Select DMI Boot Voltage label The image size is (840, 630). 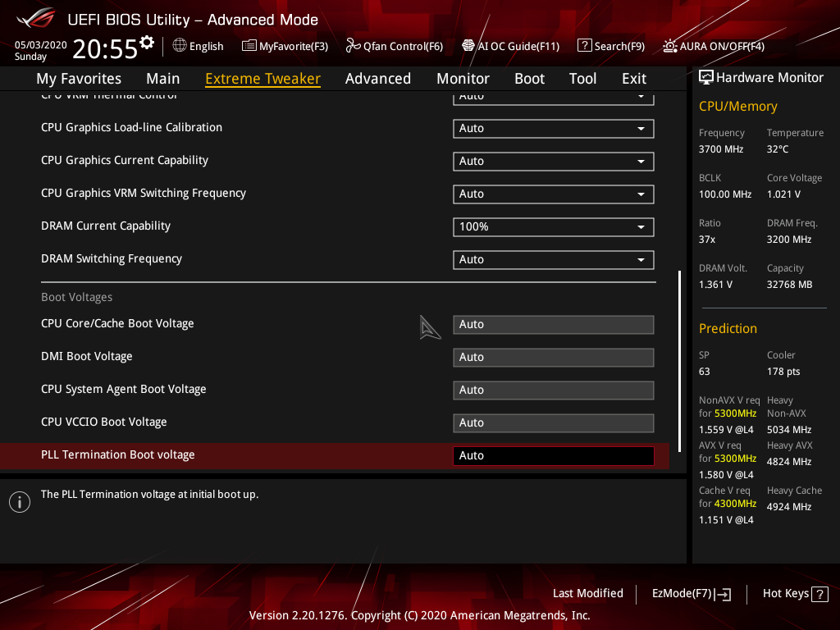coord(87,356)
